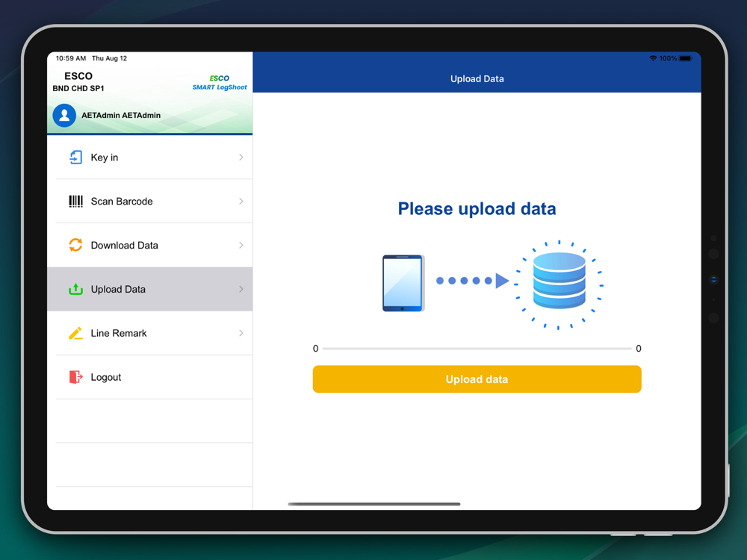Click the red Logout door icon

tap(75, 377)
